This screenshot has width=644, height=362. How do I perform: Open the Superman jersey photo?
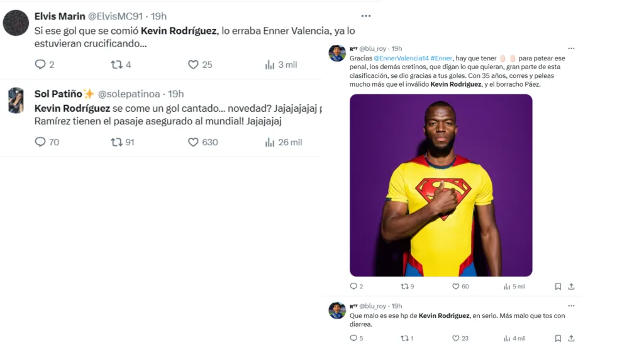(441, 185)
